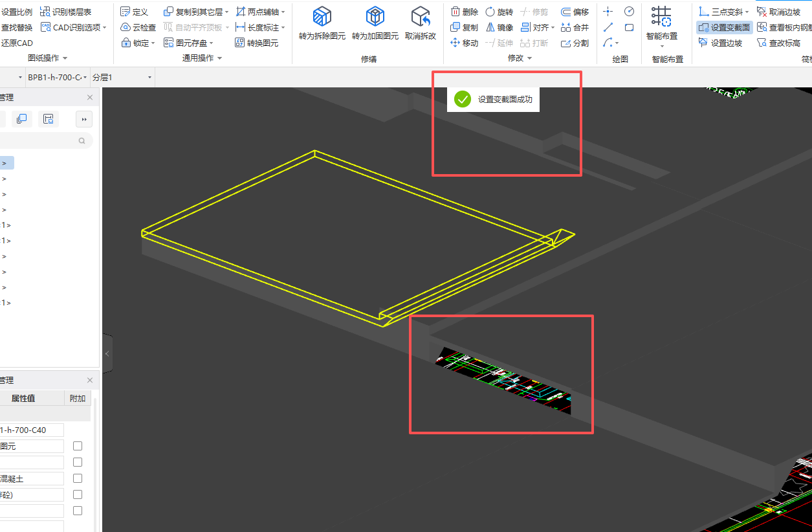Select 移动 move tool
Image resolution: width=812 pixels, height=532 pixels.
click(465, 43)
